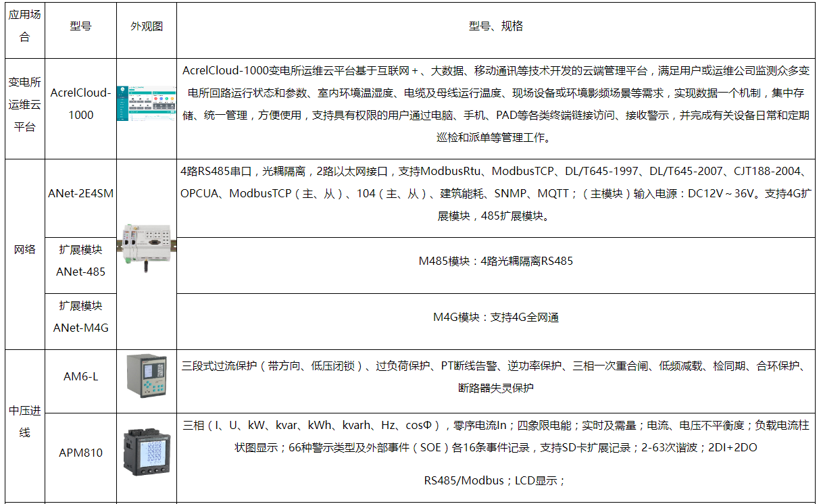Click the APM810 power meter image

(146, 453)
